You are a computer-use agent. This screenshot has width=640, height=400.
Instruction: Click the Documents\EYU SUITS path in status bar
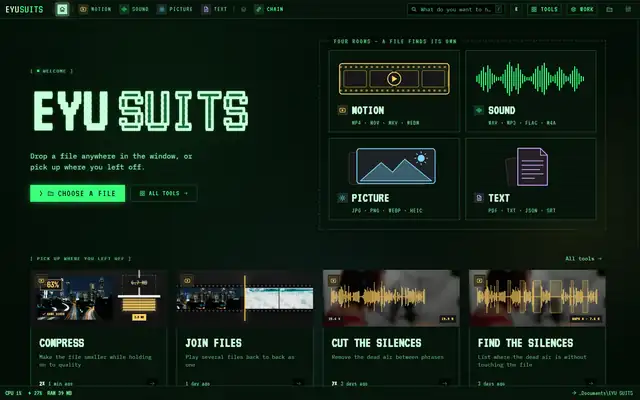coord(603,393)
